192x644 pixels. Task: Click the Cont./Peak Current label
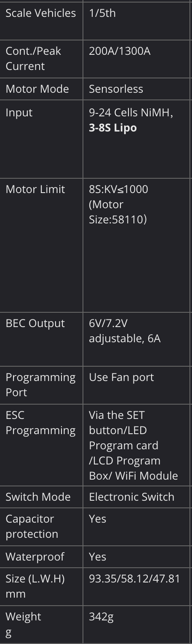point(33,59)
